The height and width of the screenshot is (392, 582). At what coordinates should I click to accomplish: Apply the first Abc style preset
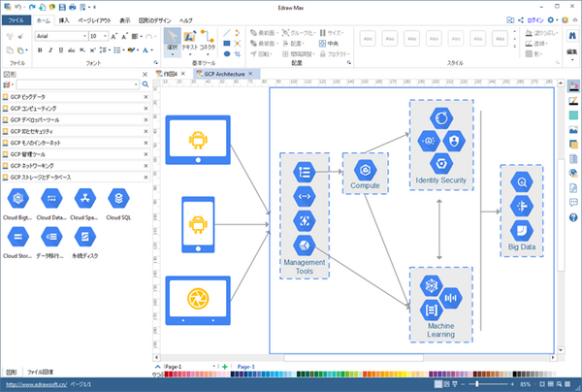pyautogui.click(x=368, y=39)
